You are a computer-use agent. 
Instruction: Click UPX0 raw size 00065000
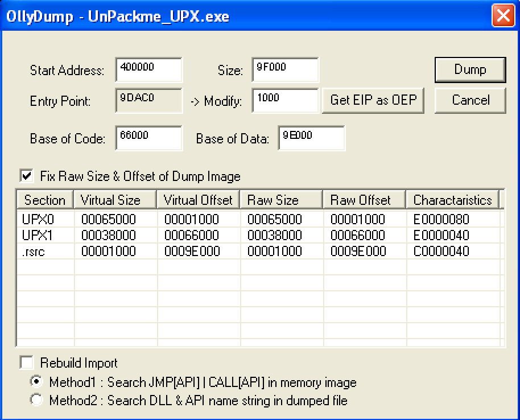[x=275, y=219]
